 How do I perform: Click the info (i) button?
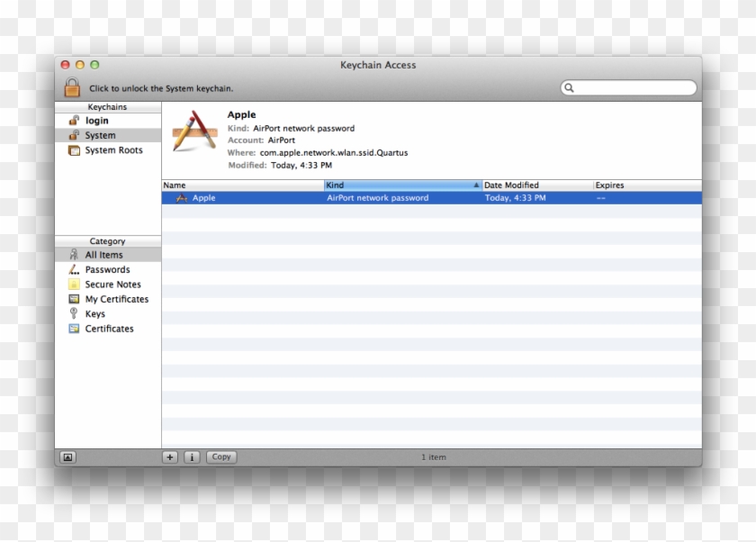[x=192, y=457]
